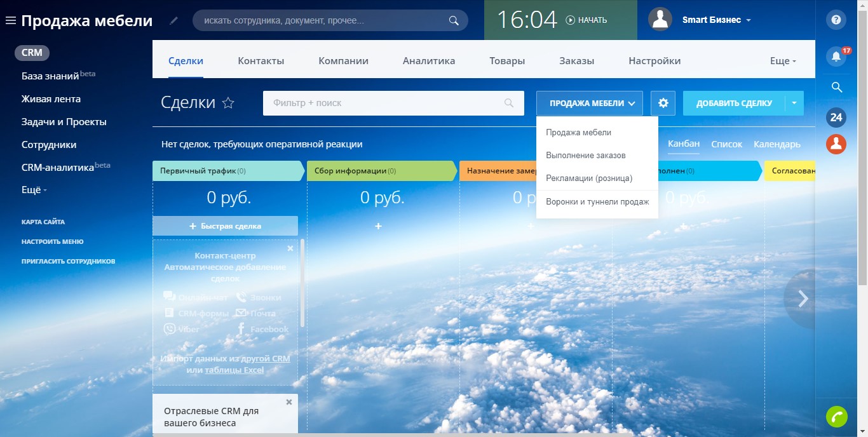Open the Настройки tab

click(x=654, y=61)
